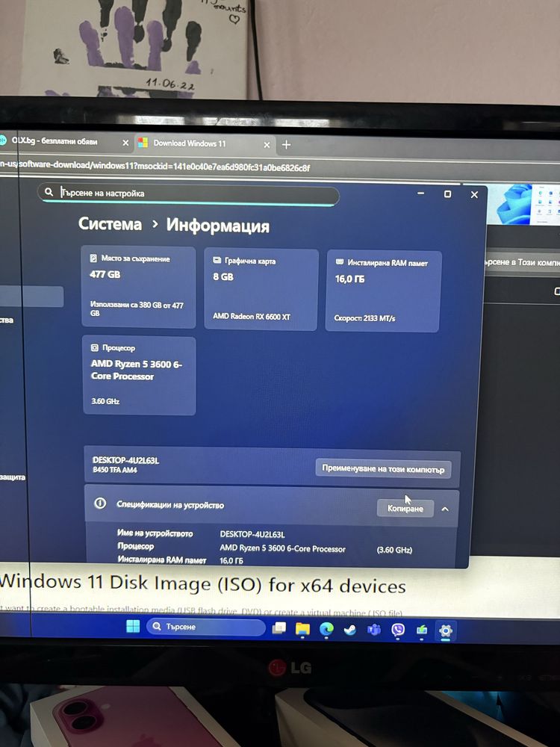Focus the Търсене на настройка field
The height and width of the screenshot is (747, 560).
click(x=189, y=194)
